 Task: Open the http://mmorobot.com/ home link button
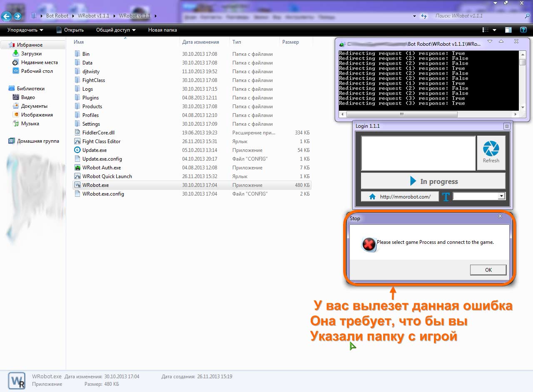point(400,197)
